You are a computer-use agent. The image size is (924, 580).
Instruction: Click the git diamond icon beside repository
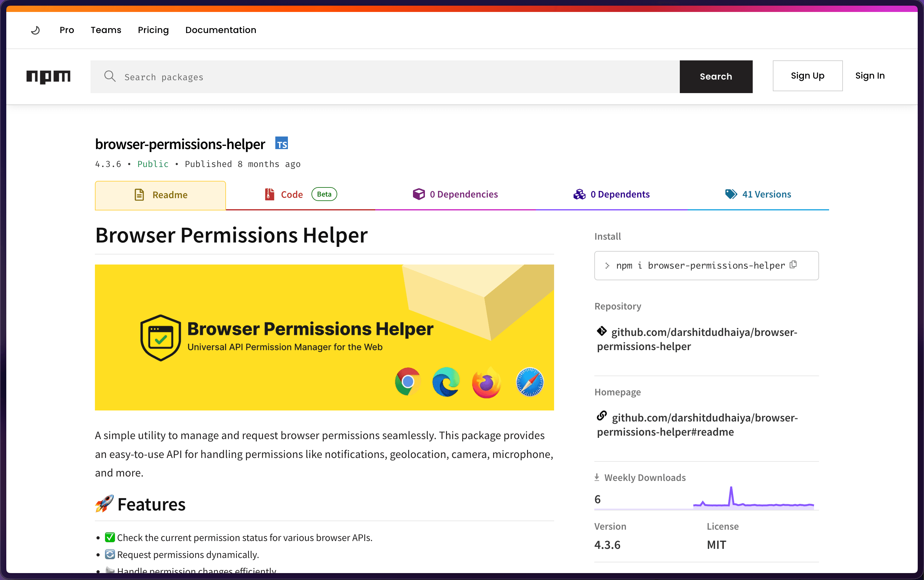coord(602,331)
